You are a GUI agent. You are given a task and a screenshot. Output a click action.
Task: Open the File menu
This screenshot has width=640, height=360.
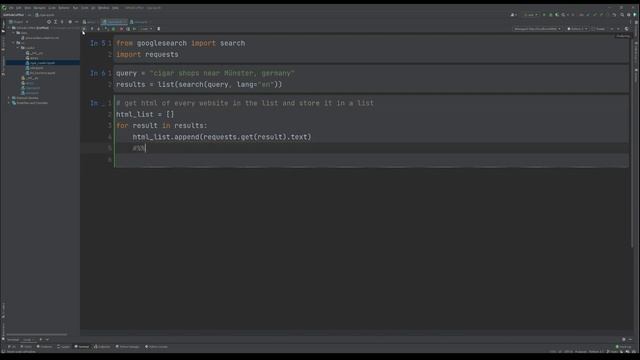point(11,8)
